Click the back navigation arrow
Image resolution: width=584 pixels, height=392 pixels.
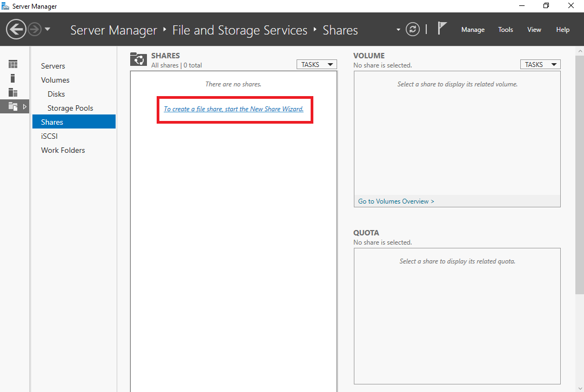coord(16,29)
